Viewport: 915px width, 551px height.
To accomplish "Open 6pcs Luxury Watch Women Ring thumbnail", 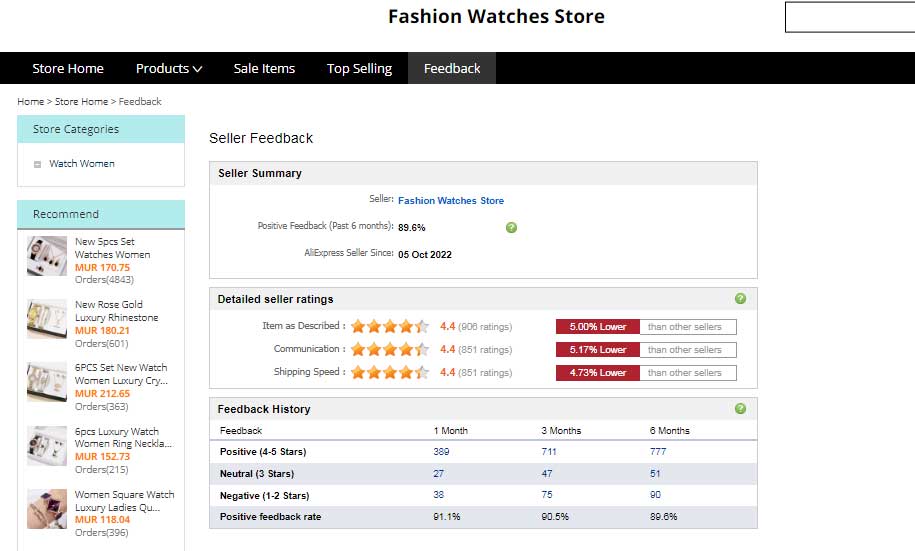I will [47, 445].
